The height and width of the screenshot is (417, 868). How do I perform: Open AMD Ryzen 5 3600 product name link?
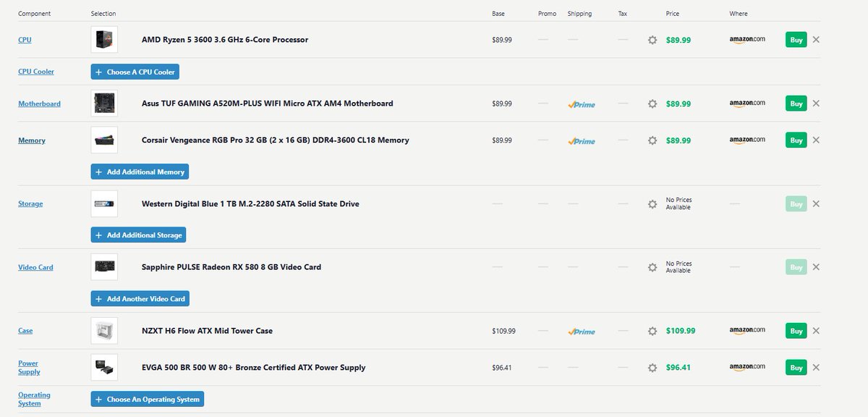tap(225, 40)
